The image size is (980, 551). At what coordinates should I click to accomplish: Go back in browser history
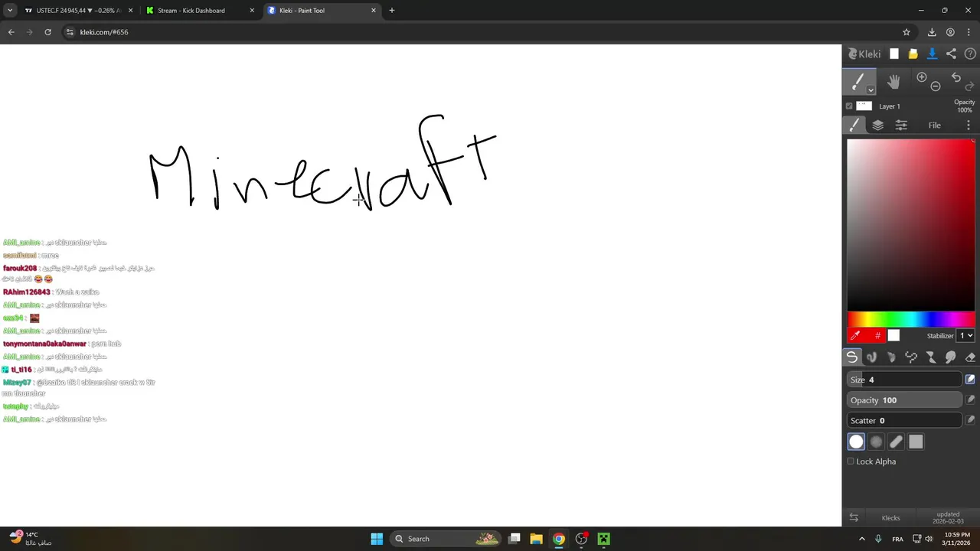11,32
